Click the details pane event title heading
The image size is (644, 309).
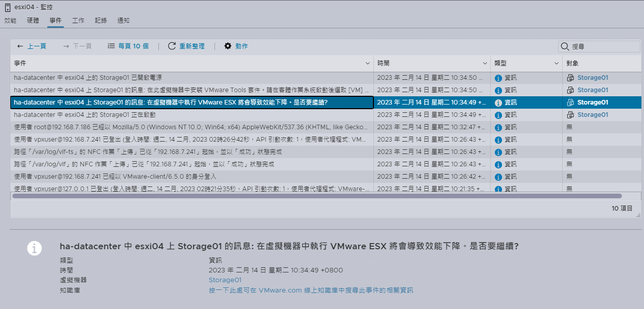pyautogui.click(x=289, y=246)
